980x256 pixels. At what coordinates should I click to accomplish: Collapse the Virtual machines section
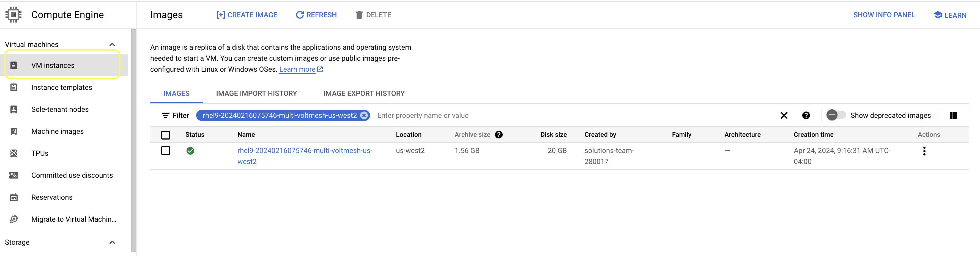112,45
